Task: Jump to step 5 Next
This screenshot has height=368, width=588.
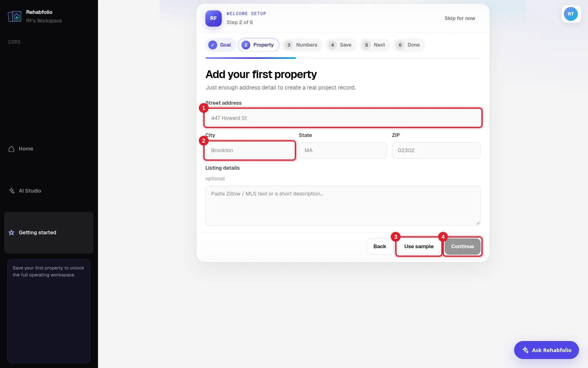Action: [x=375, y=45]
